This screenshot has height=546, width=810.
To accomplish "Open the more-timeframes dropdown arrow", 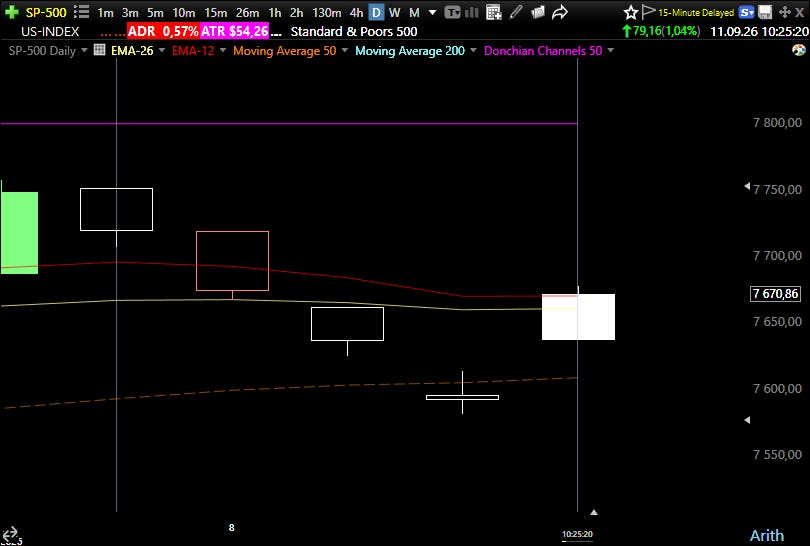I will tap(432, 12).
